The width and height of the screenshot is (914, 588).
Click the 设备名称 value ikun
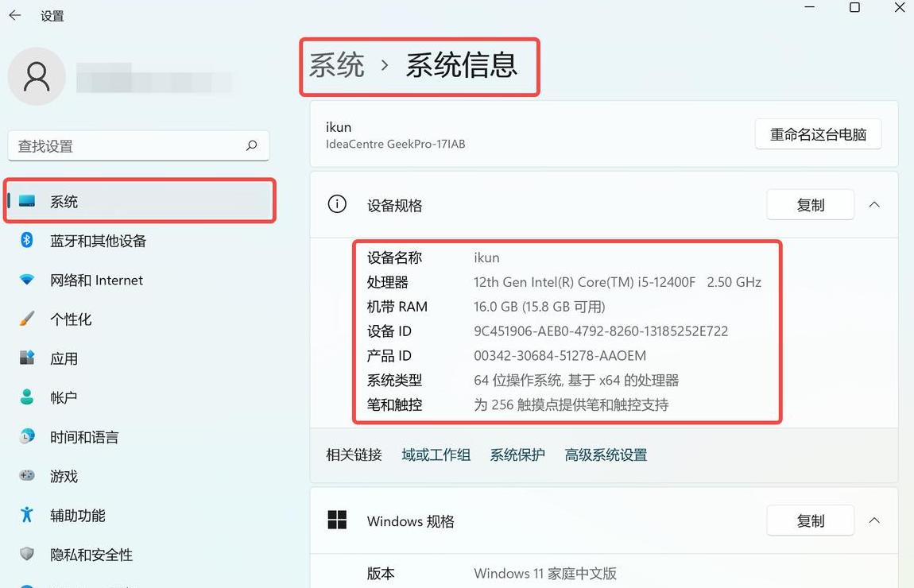tap(486, 257)
